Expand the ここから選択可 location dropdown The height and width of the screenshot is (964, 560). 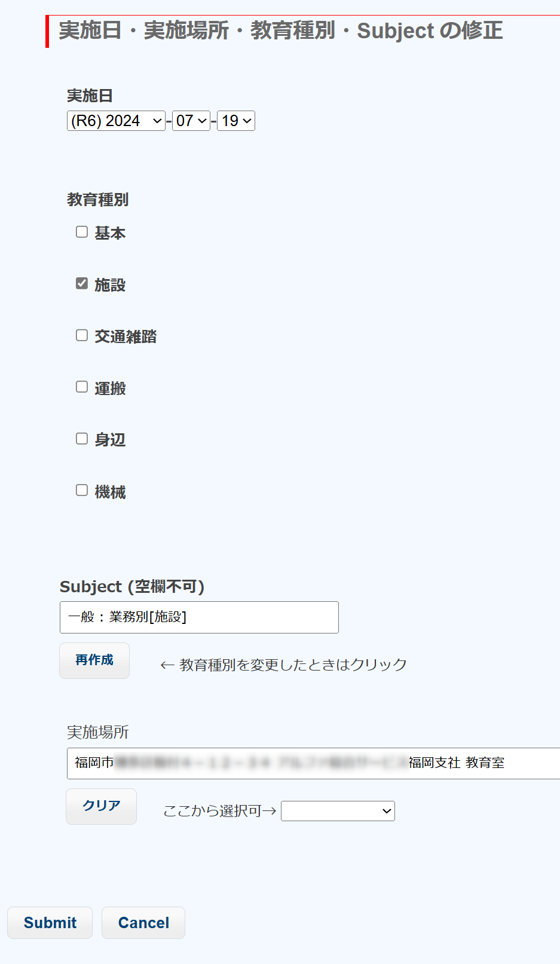338,811
